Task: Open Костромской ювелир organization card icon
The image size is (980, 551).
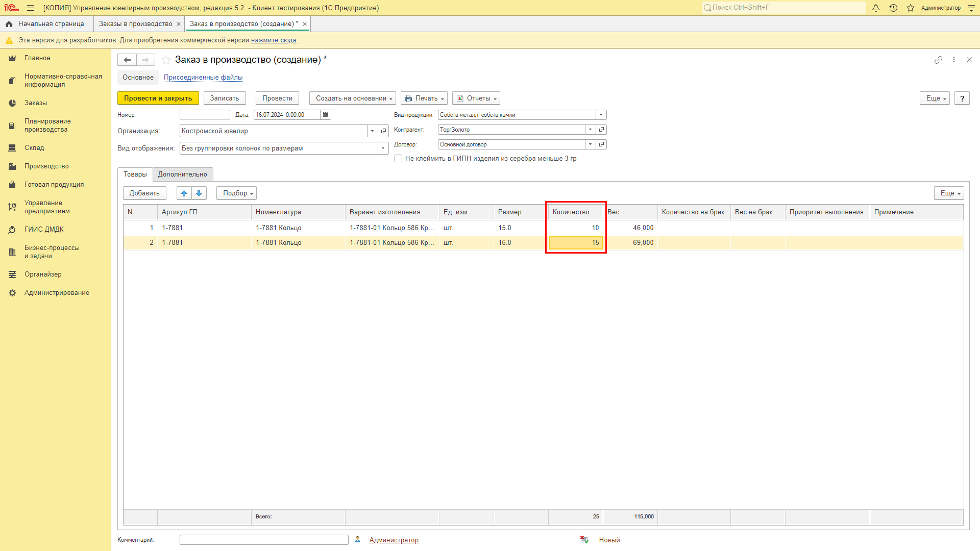Action: click(384, 131)
